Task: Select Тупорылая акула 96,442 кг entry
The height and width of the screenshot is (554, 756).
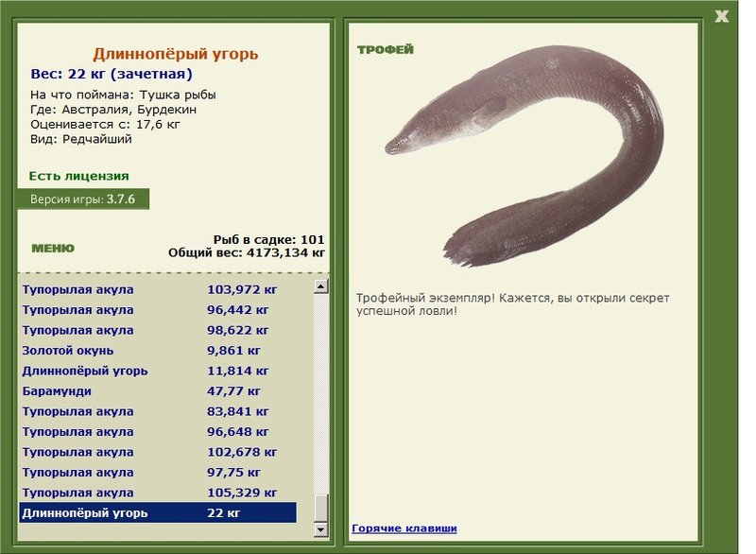Action: point(158,310)
